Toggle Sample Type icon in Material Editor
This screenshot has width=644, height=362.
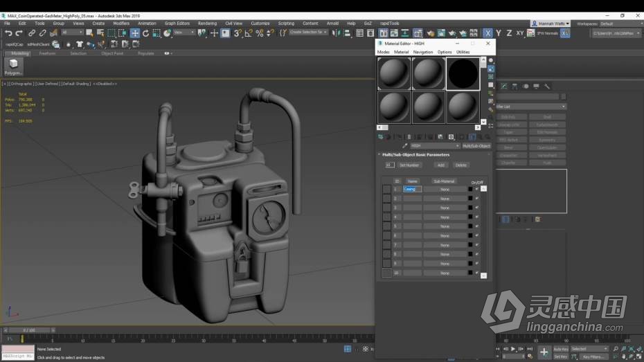point(491,60)
